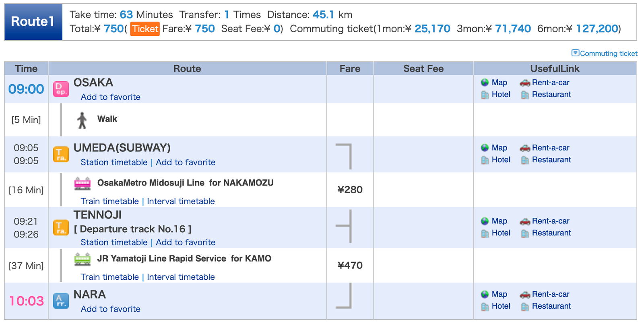Add OSAKA to favorite
This screenshot has width=644, height=326.
111,97
